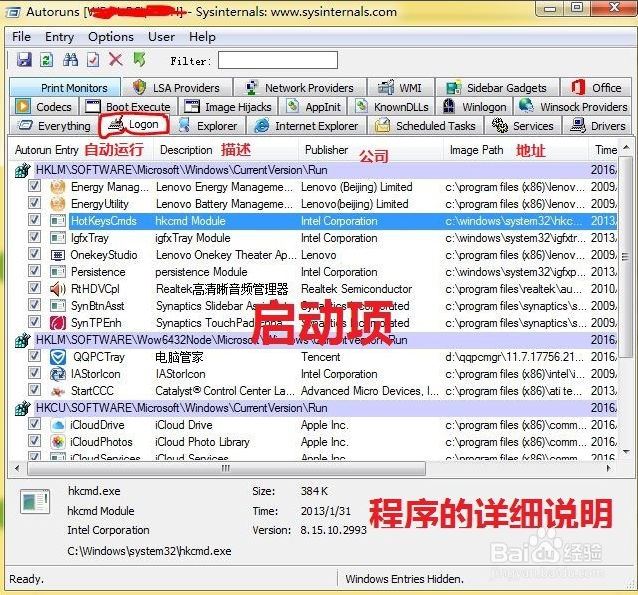Viewport: 638px width, 595px height.
Task: Click the horizontal scrollbar thumb
Action: (x=226, y=468)
